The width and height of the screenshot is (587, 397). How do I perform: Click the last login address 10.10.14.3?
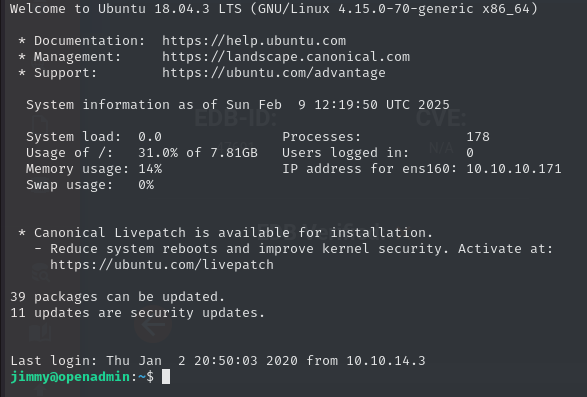pos(386,361)
